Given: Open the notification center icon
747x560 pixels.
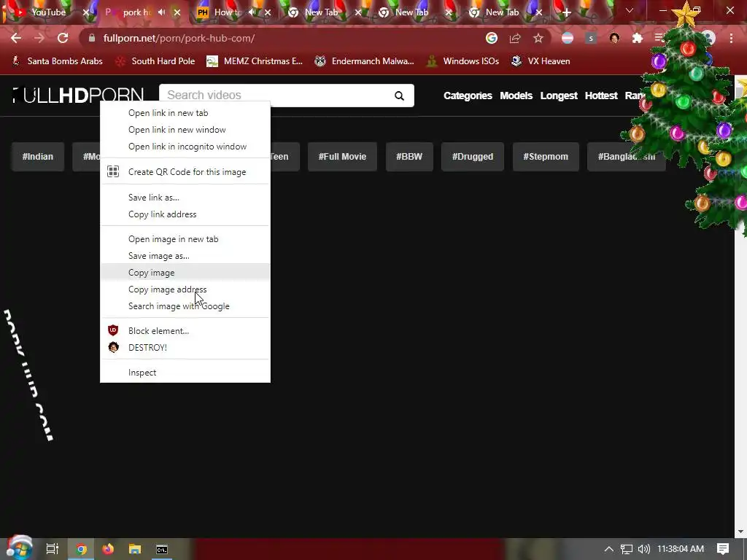Looking at the screenshot, I should click(723, 549).
